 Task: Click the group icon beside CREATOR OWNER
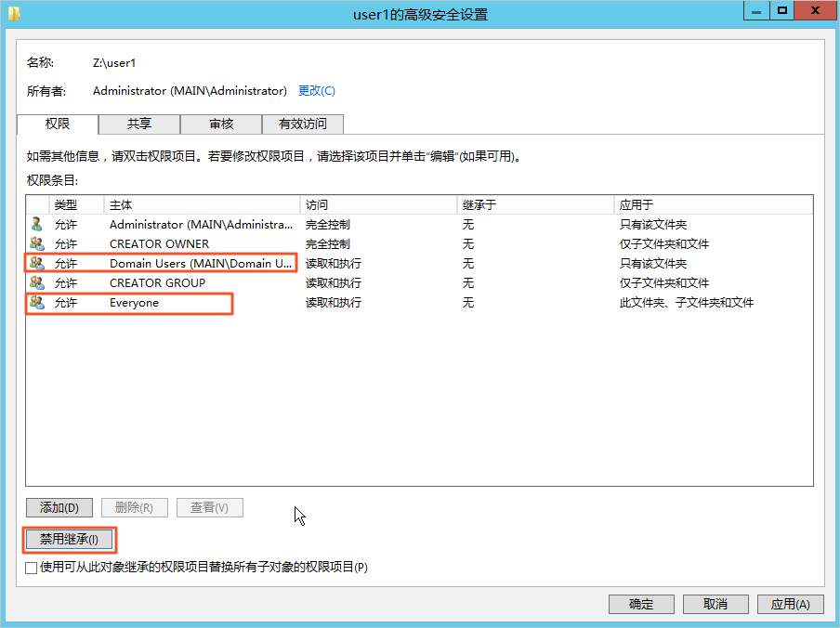pos(37,243)
